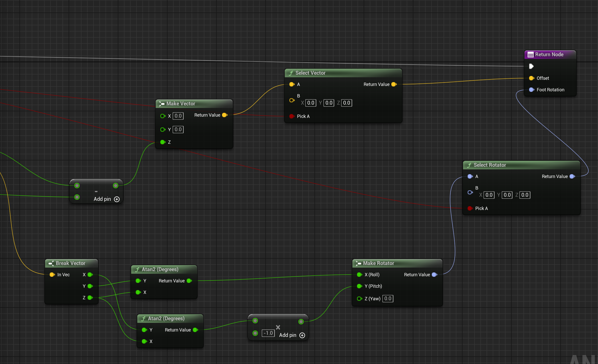Click the Return Node execution pin
598x364 pixels.
click(531, 66)
